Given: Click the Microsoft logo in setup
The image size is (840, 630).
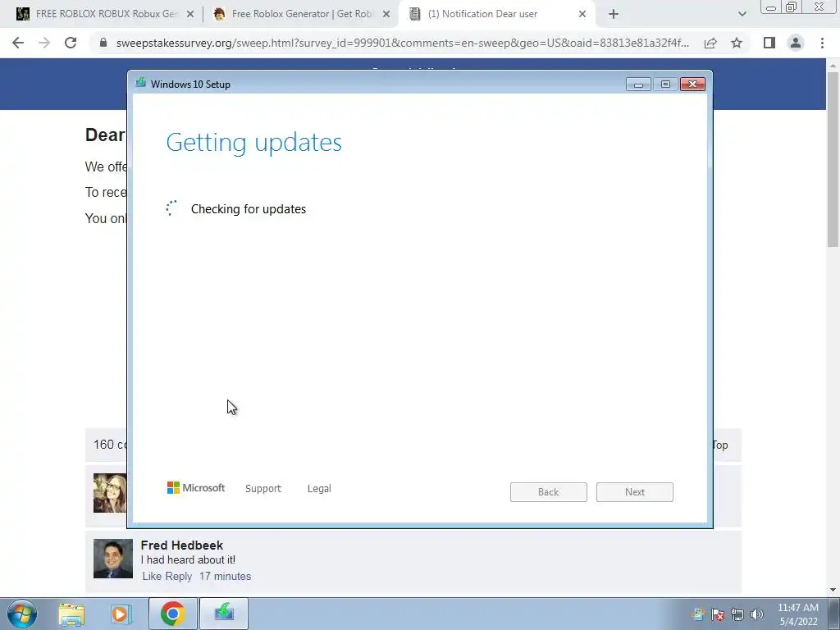Looking at the screenshot, I should tap(195, 488).
